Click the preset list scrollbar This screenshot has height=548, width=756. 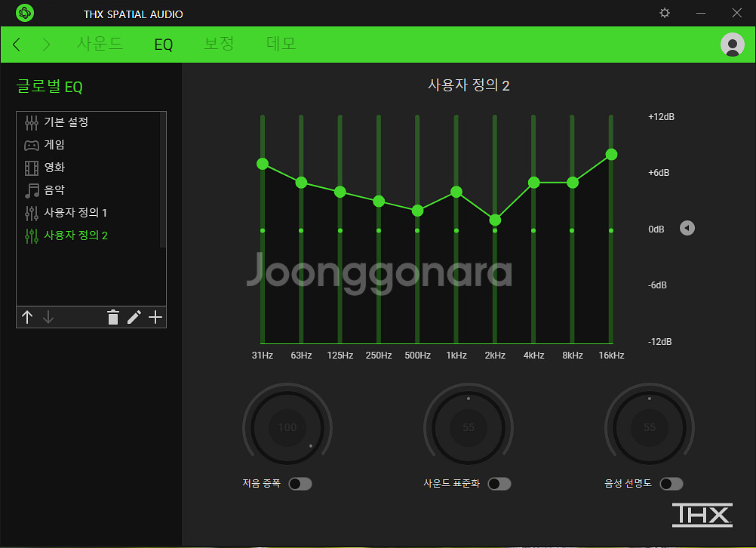point(163,180)
